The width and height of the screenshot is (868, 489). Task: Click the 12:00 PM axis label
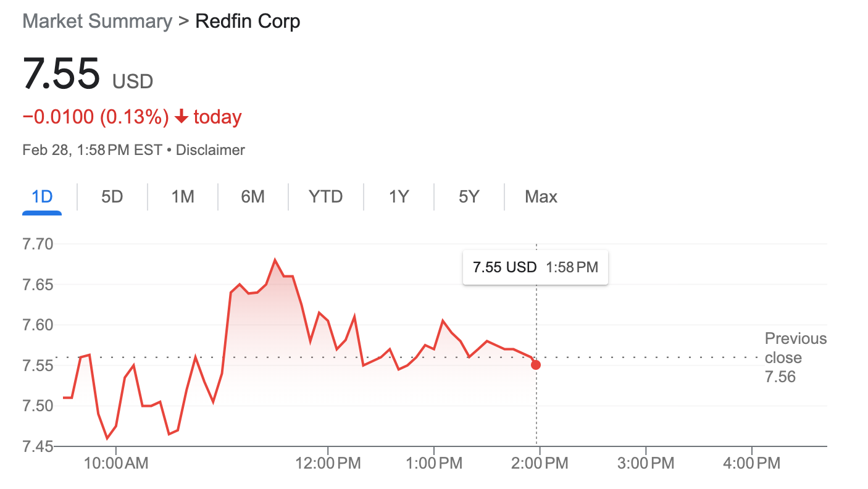click(328, 463)
